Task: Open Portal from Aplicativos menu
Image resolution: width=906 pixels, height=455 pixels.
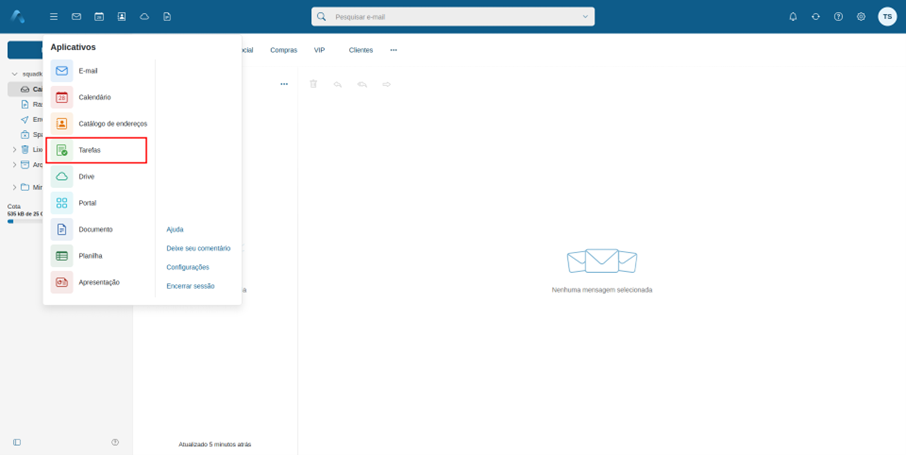Action: tap(98, 203)
